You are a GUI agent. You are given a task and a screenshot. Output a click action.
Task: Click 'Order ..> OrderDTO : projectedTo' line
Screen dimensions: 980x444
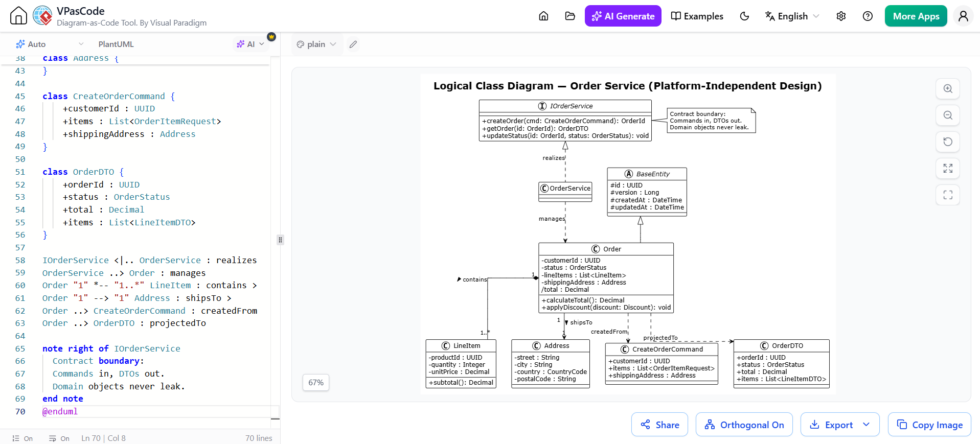pyautogui.click(x=124, y=323)
